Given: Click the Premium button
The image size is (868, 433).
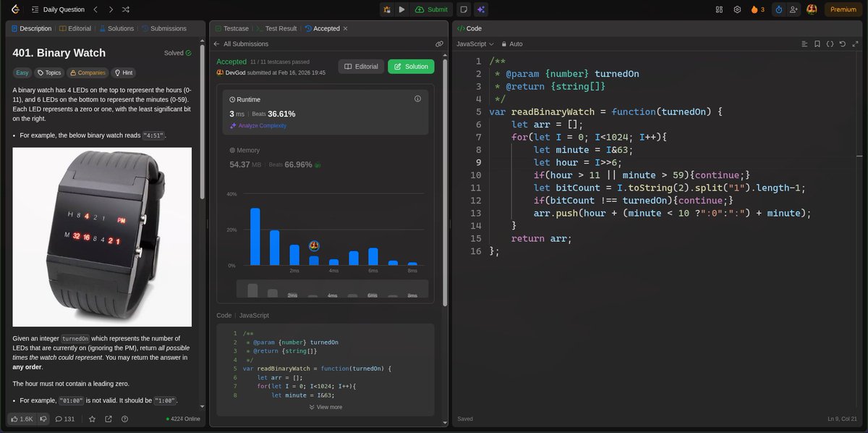Looking at the screenshot, I should click(x=843, y=9).
